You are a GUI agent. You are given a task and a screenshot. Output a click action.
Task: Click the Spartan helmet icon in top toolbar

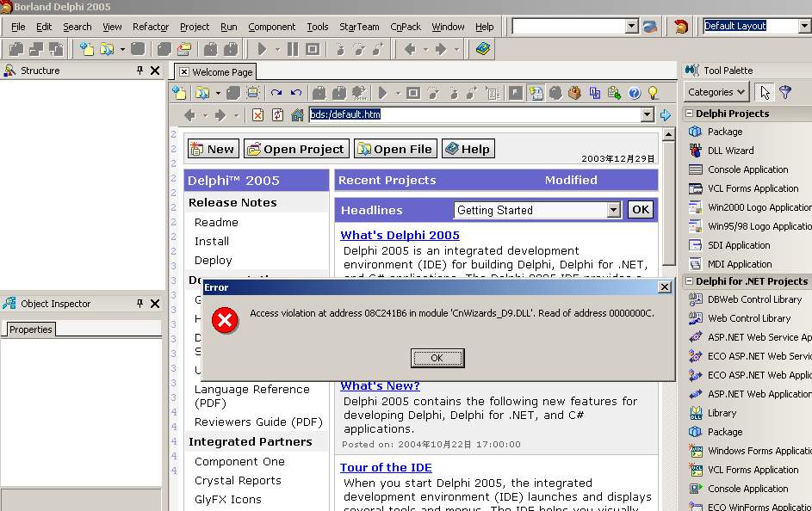[x=681, y=27]
